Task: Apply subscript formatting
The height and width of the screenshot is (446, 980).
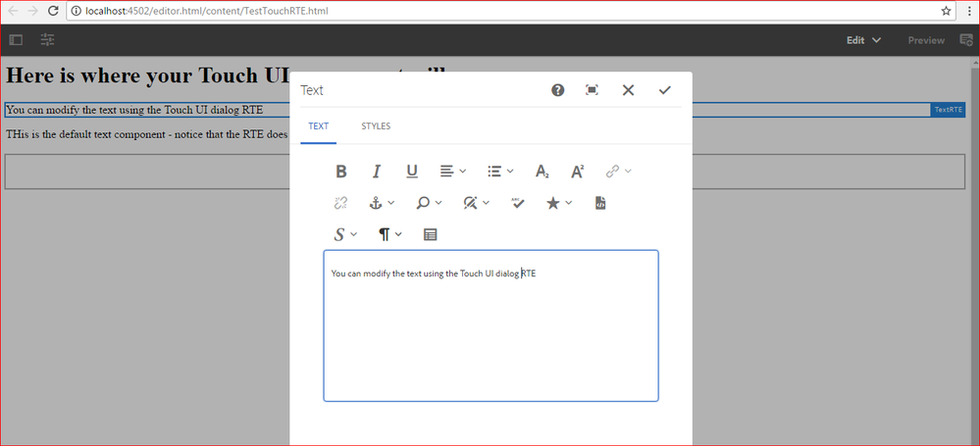Action: tap(542, 172)
